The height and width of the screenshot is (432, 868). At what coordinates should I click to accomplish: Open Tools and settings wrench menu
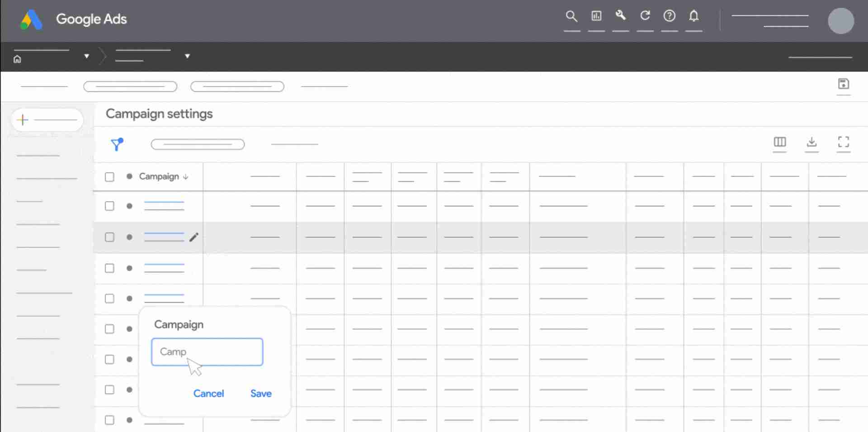coord(620,15)
